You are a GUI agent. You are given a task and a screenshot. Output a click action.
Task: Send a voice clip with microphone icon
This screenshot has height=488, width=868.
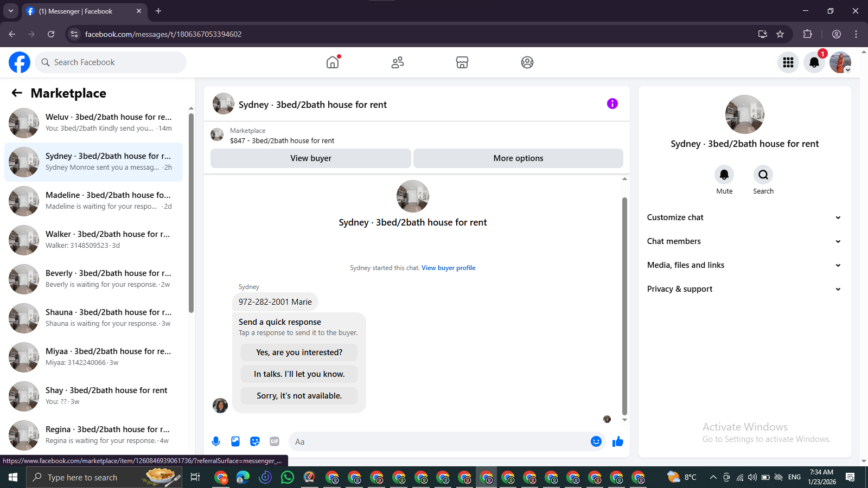click(216, 441)
